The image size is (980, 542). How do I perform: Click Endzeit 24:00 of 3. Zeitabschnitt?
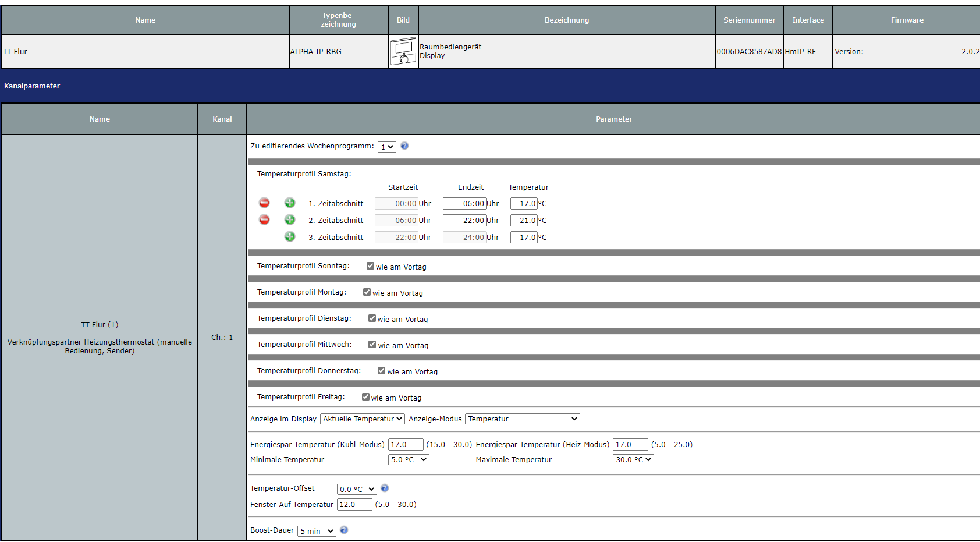[464, 237]
